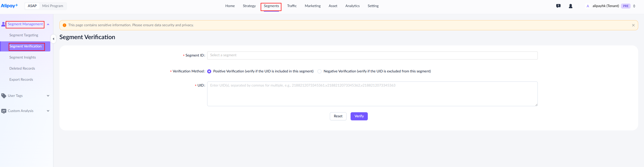Viewport: 644px width, 167px height.
Task: Open the help feedback chat icon
Action: pyautogui.click(x=558, y=6)
